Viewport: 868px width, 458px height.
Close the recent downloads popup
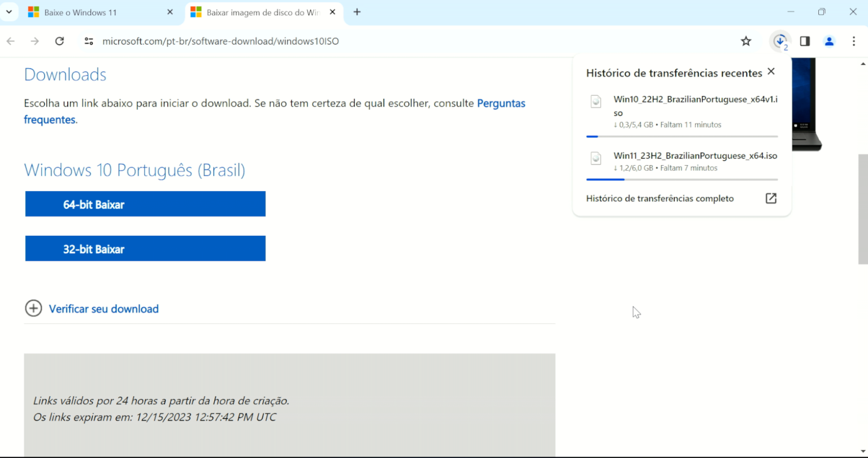coord(771,71)
